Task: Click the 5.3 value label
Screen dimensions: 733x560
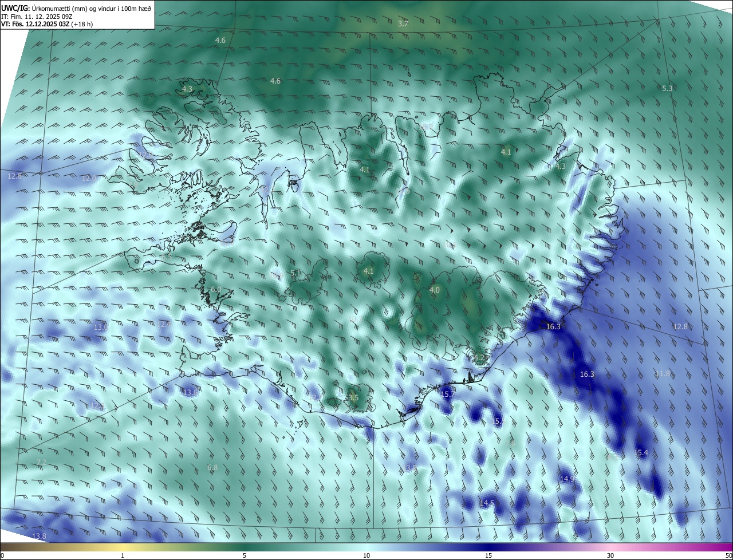Action: [667, 88]
